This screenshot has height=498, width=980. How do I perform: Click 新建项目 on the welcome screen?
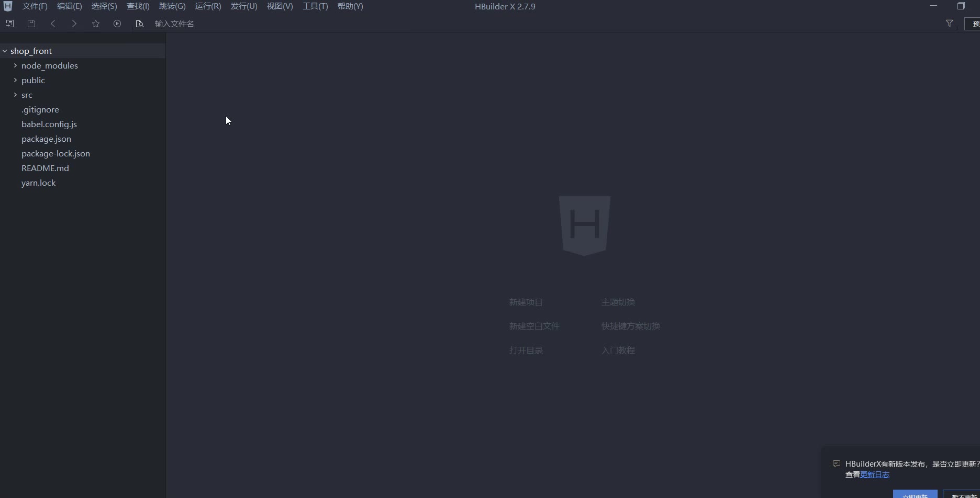(526, 302)
